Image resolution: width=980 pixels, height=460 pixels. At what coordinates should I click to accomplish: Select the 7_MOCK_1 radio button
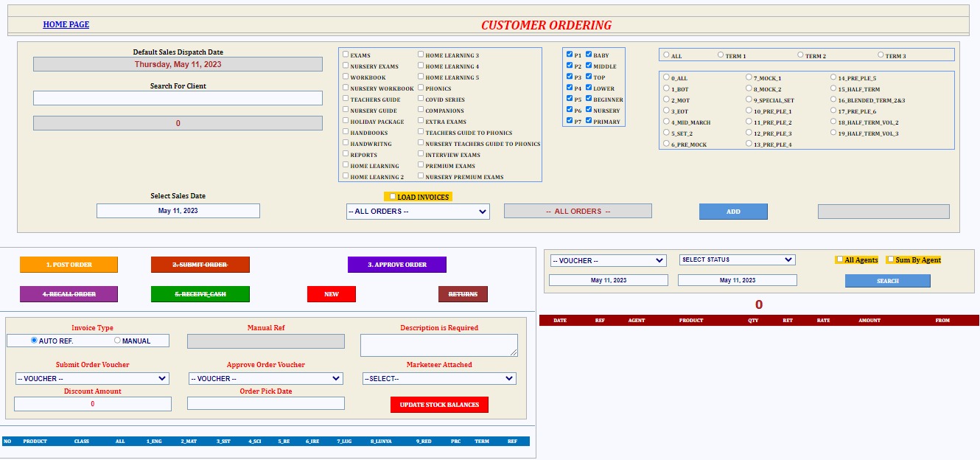[749, 77]
